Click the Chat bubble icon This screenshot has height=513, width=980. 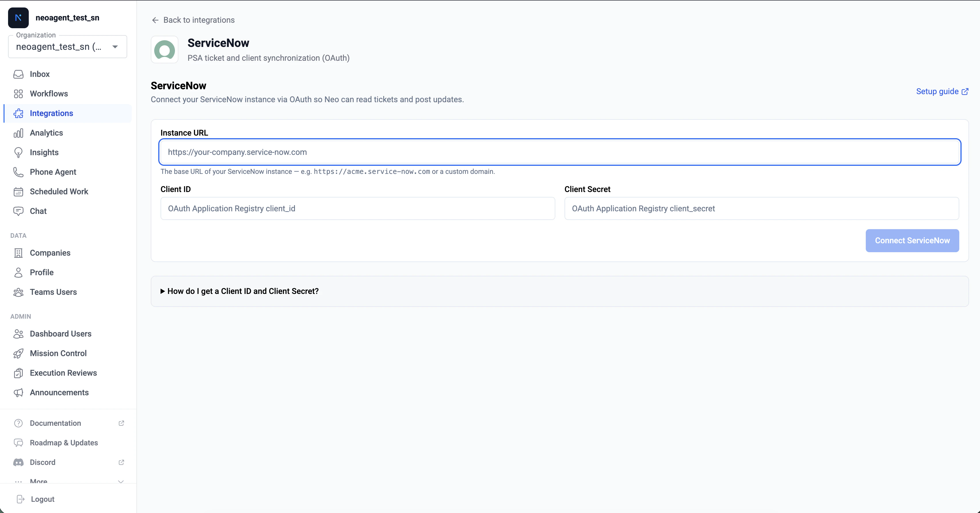tap(18, 211)
